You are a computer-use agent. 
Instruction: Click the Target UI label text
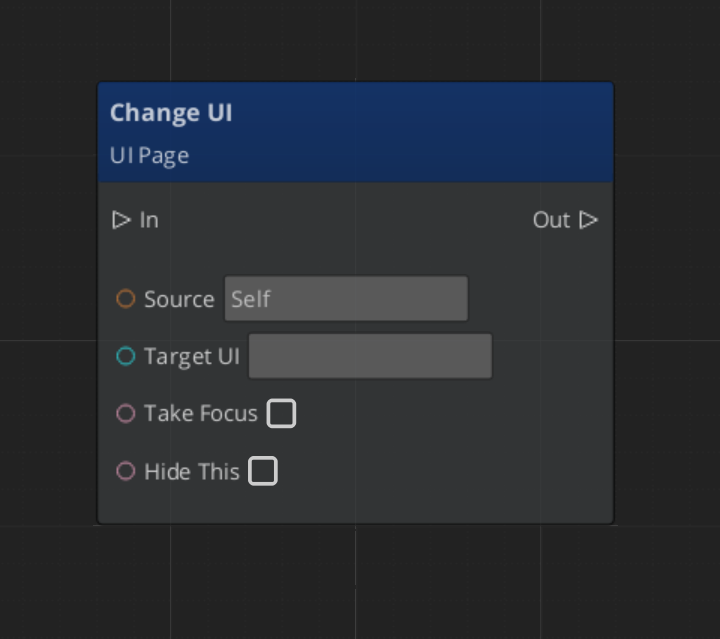point(191,356)
